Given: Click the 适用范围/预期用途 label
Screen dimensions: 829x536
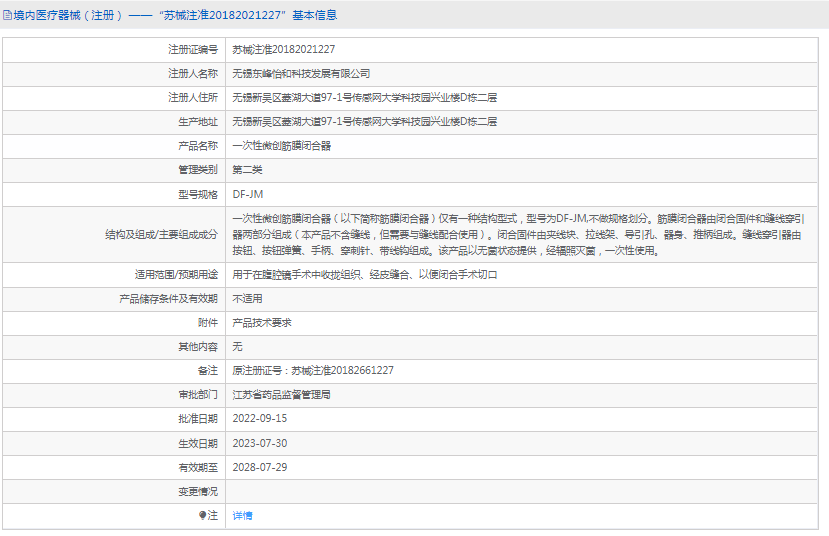Looking at the screenshot, I should coord(176,274).
